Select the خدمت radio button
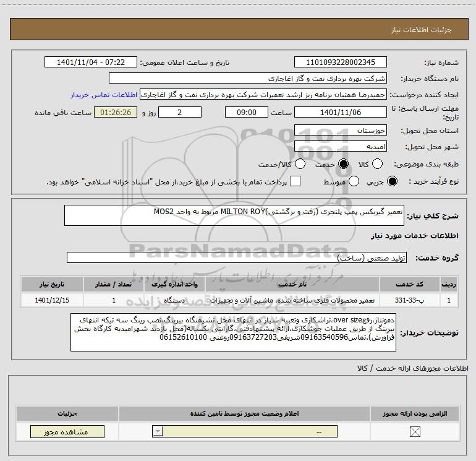Viewport: 476px width, 461px height. (343, 164)
